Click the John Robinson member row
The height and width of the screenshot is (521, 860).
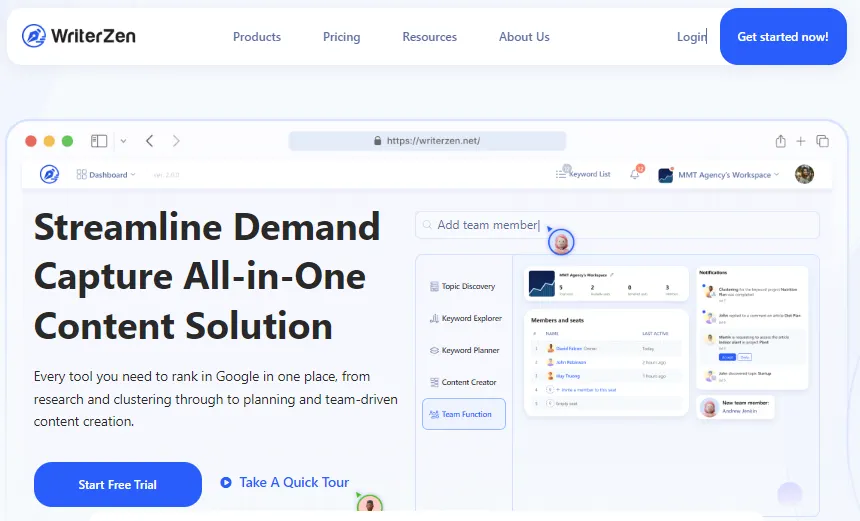point(606,362)
